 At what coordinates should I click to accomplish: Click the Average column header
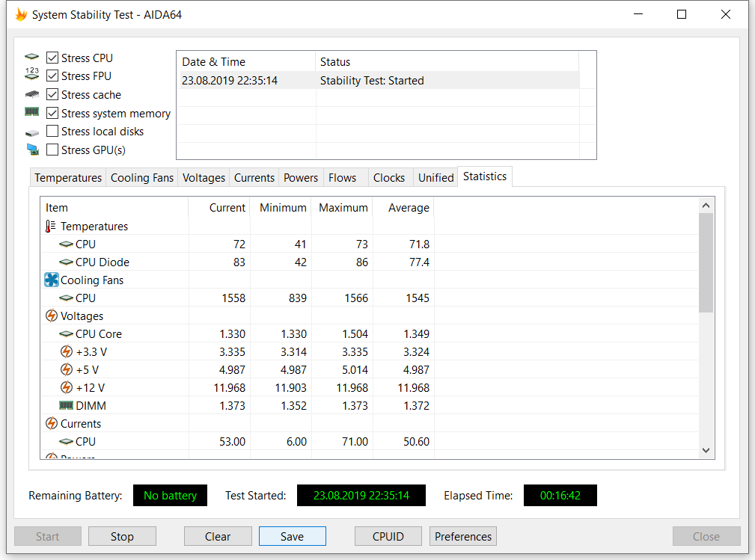[403, 207]
